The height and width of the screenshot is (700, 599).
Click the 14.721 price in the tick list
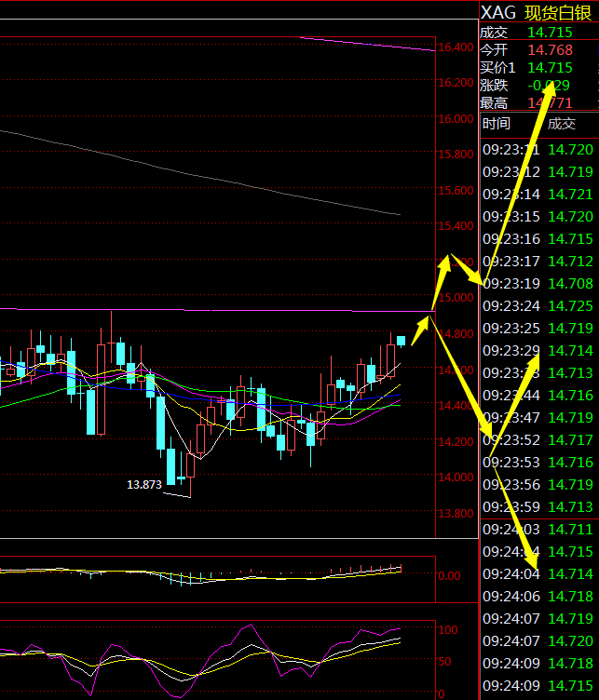[570, 195]
